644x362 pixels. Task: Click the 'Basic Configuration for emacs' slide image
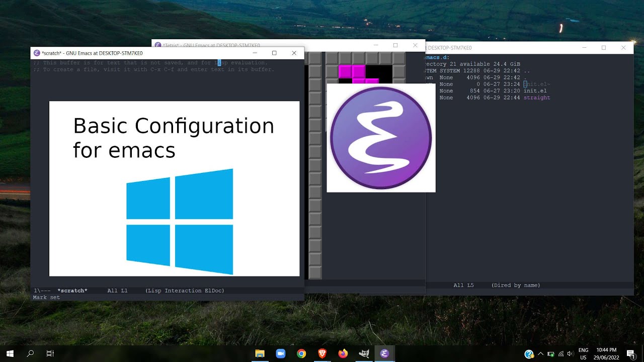(x=174, y=189)
